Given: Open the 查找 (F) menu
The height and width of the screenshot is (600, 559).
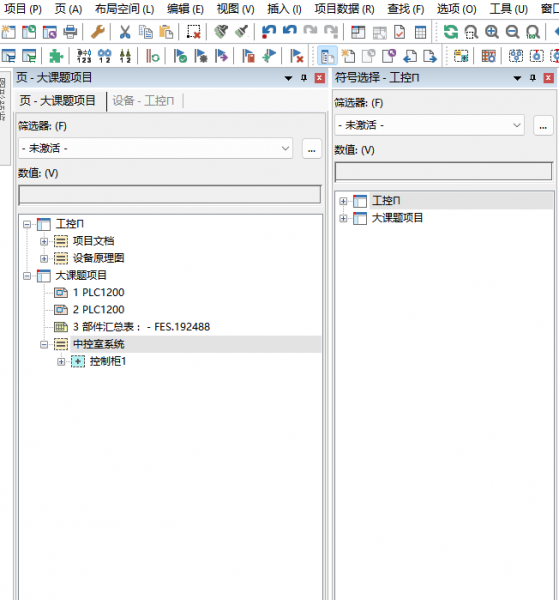Looking at the screenshot, I should pos(406,9).
